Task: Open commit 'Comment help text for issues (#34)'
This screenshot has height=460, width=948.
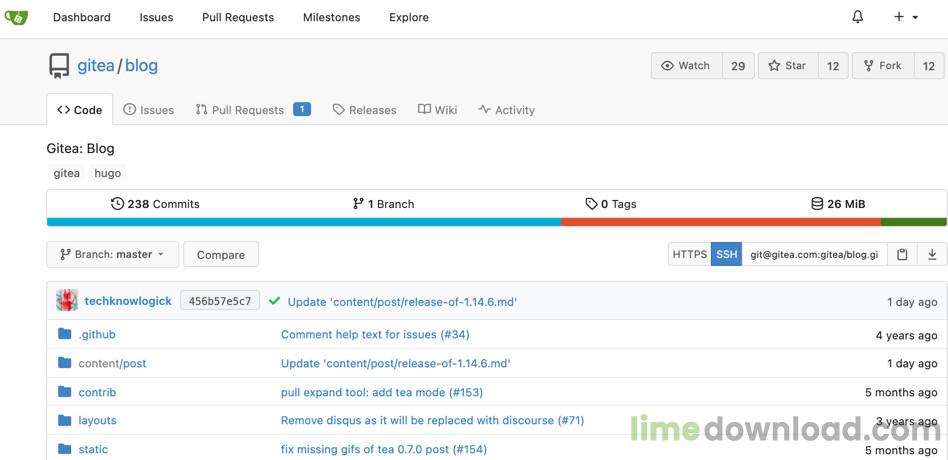Action: coord(375,334)
